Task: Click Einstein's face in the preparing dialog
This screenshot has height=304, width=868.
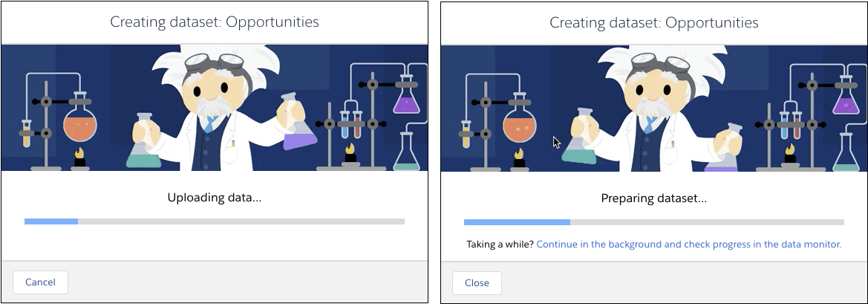Action: tap(648, 91)
